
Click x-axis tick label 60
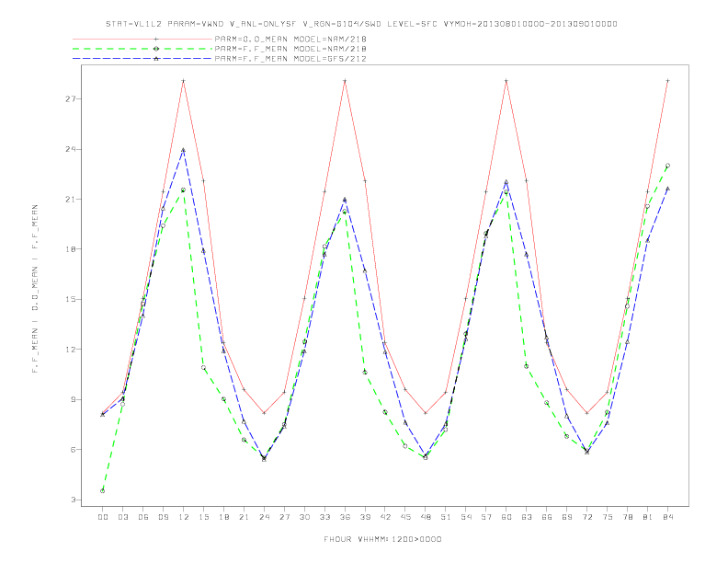pos(506,517)
